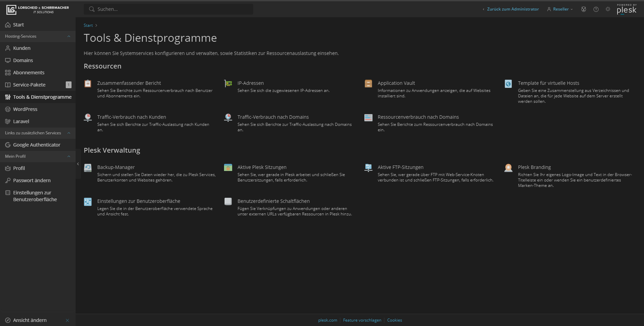Click the Template für virtuelle Hosts icon
This screenshot has width=644, height=326.
[x=508, y=83]
